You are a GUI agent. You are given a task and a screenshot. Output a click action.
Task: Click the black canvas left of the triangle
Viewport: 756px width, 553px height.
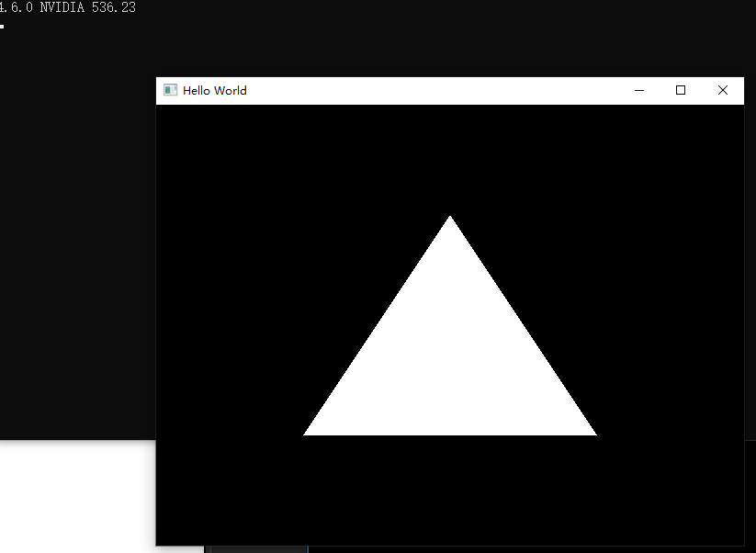(230, 322)
